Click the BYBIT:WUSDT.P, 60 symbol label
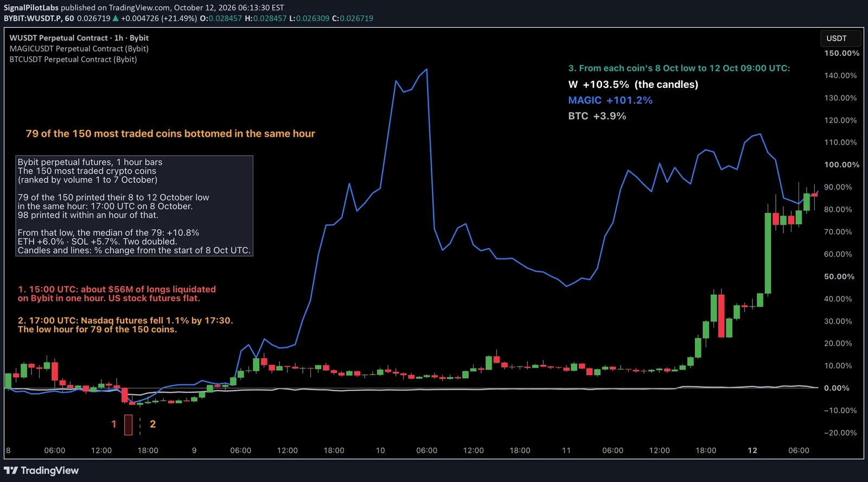The height and width of the screenshot is (482, 868). click(x=39, y=18)
